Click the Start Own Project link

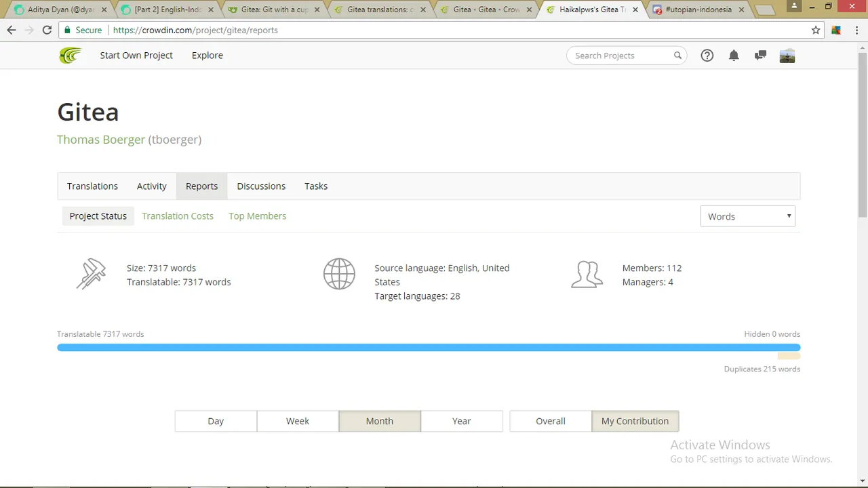136,56
